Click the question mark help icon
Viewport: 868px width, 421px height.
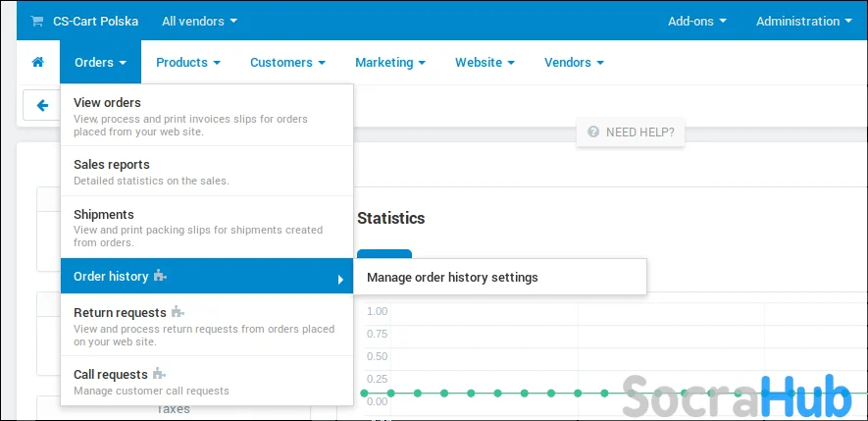click(x=593, y=132)
